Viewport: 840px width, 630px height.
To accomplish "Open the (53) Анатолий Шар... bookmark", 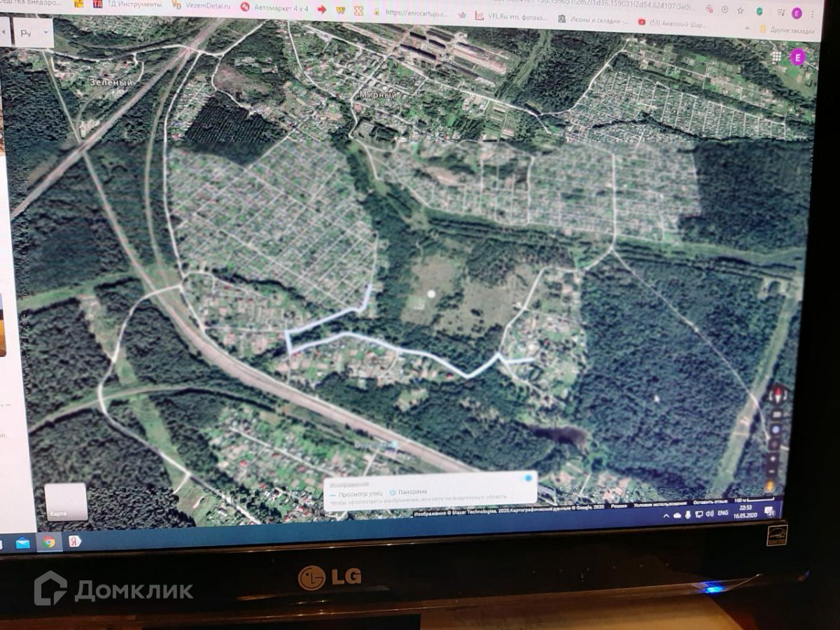I will click(x=672, y=24).
